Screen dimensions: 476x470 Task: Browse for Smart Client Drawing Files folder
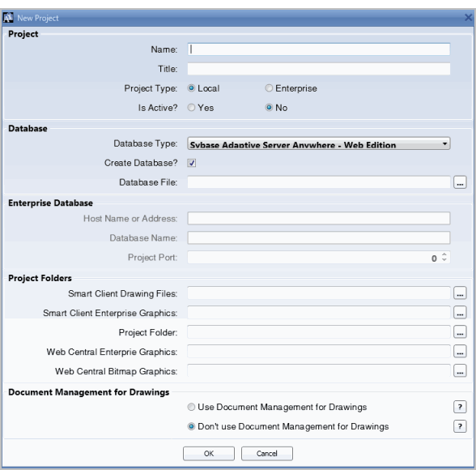[460, 293]
